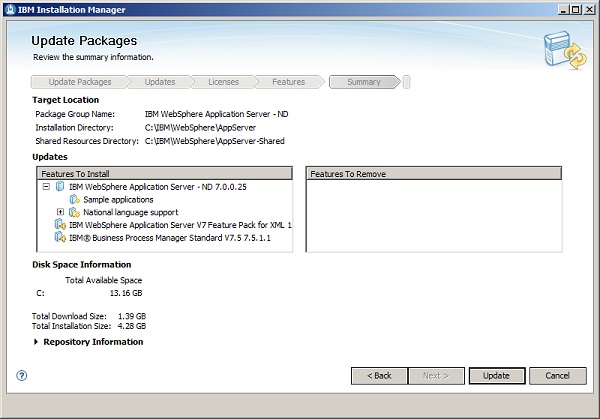Go to the Update Packages wizard step

(80, 82)
